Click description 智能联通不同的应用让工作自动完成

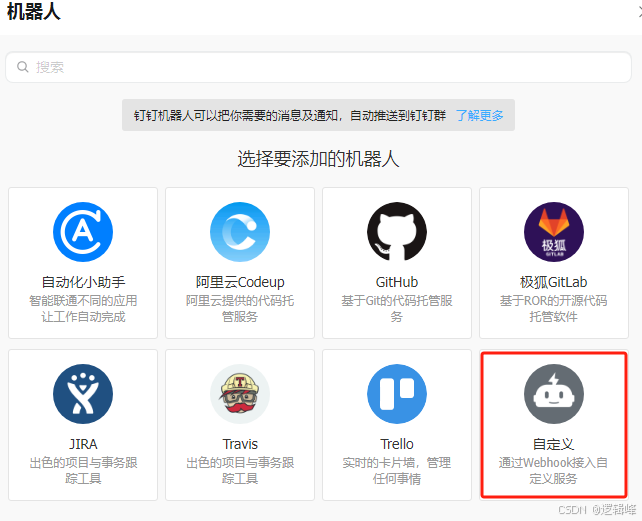pyautogui.click(x=83, y=308)
